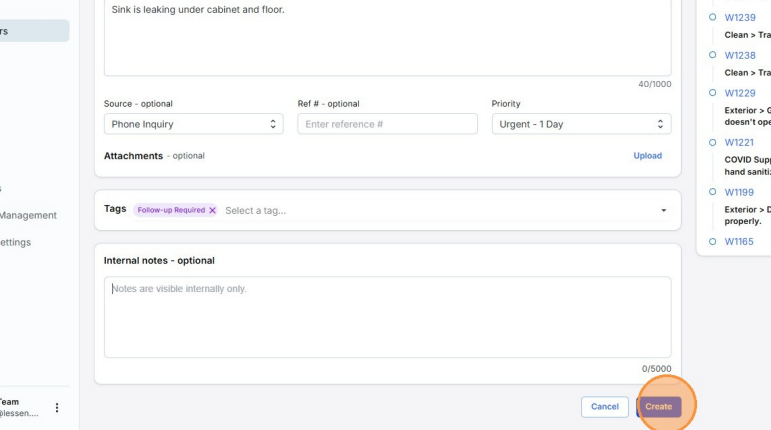Open work order W1221 link
Image resolution: width=771 pixels, height=430 pixels.
(x=740, y=143)
